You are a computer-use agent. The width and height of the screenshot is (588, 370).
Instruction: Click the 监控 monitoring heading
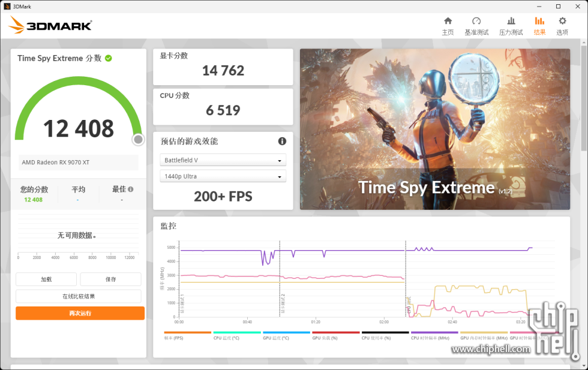[169, 226]
